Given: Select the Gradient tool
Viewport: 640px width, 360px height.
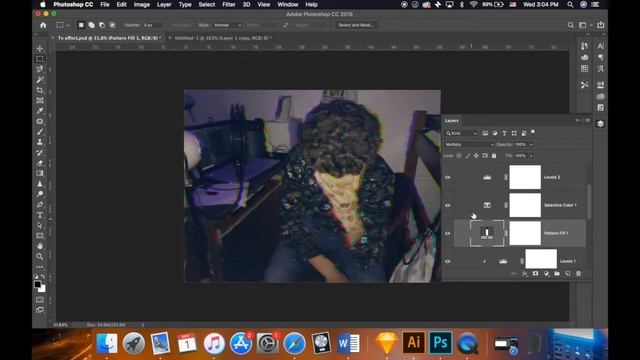Looking at the screenshot, I should pyautogui.click(x=40, y=173).
